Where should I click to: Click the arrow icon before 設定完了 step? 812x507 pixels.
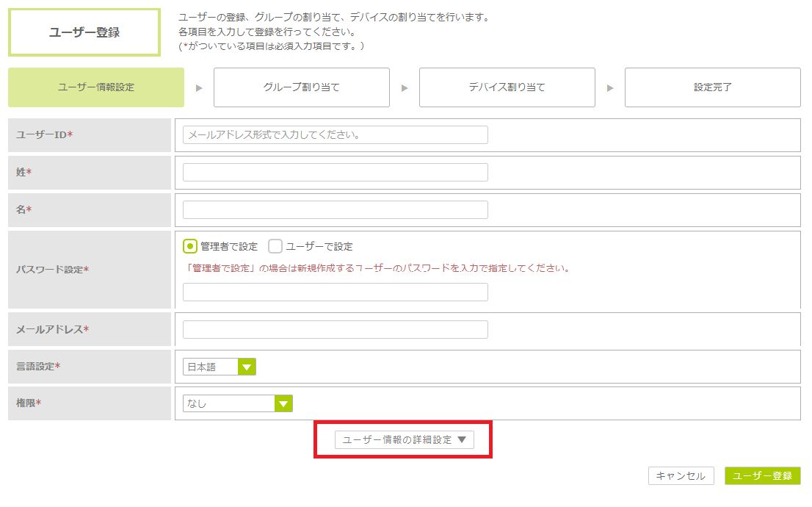[x=610, y=88]
